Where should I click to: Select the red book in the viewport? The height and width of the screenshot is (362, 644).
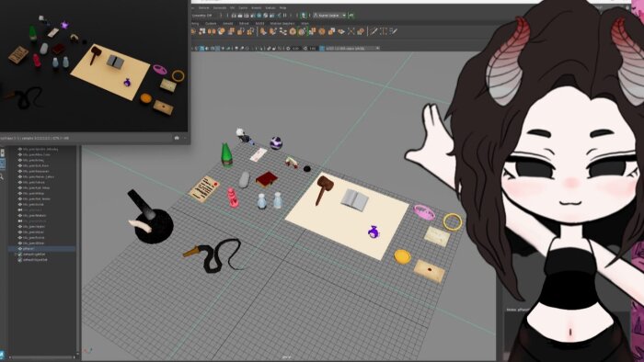tap(267, 179)
